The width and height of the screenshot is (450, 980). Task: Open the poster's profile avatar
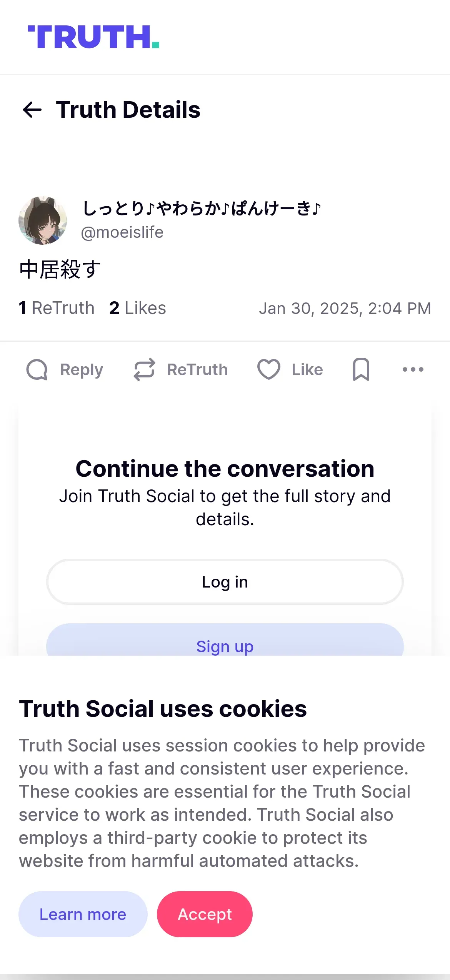tap(43, 220)
